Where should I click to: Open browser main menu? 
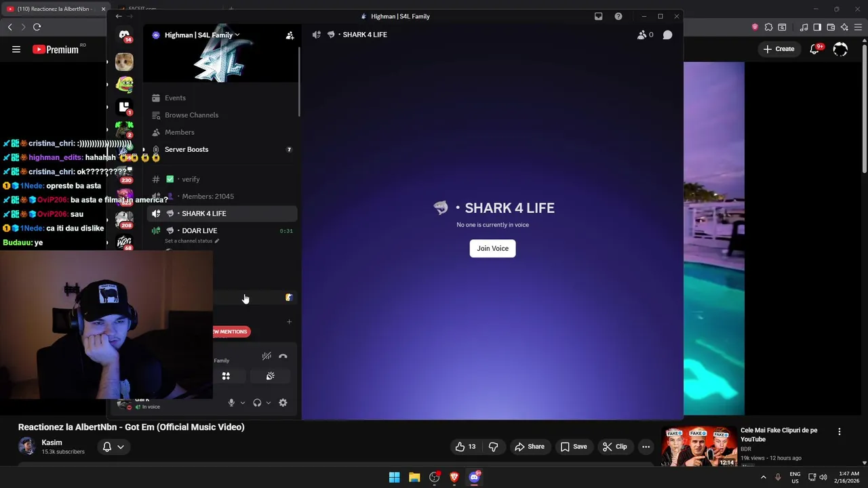pyautogui.click(x=858, y=27)
